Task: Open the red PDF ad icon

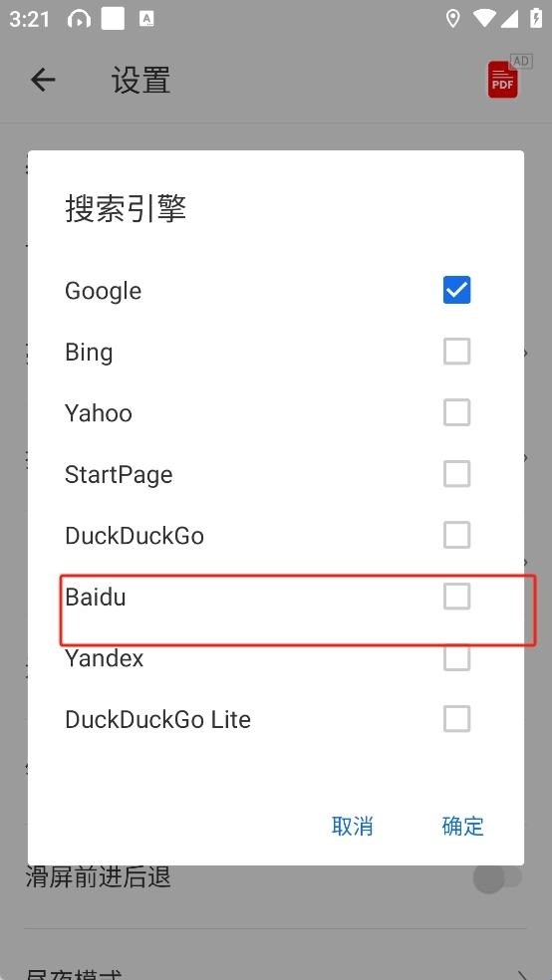Action: click(503, 80)
